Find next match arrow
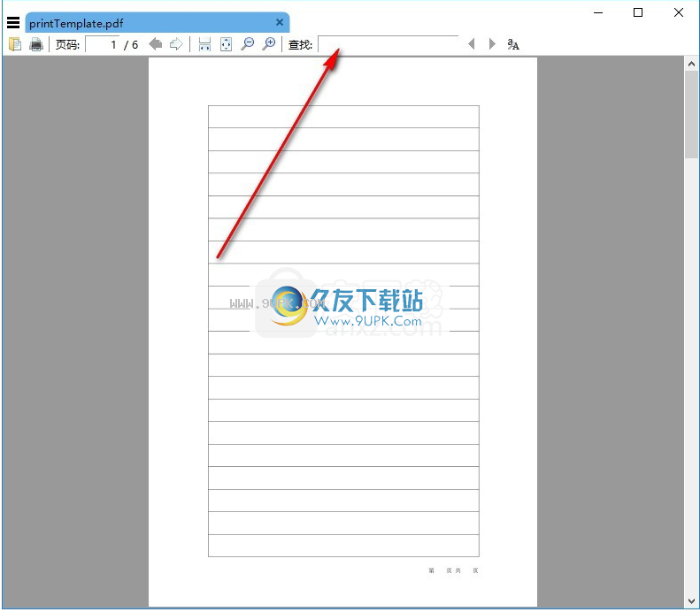The image size is (700, 612). pyautogui.click(x=492, y=43)
